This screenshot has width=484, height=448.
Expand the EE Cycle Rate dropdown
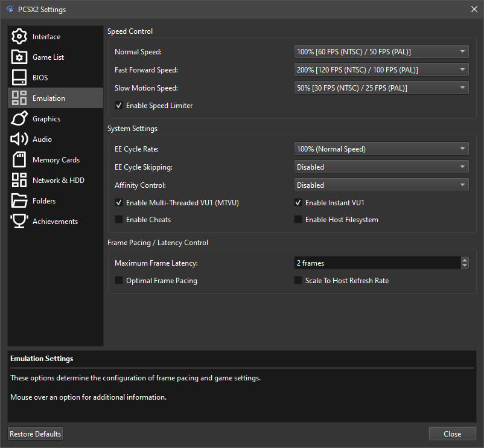point(381,149)
